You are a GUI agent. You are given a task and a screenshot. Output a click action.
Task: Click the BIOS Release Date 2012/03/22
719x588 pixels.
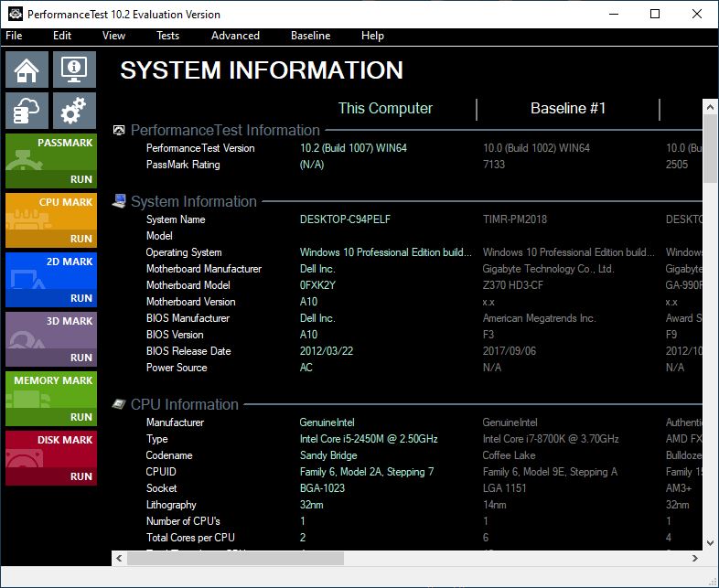327,351
